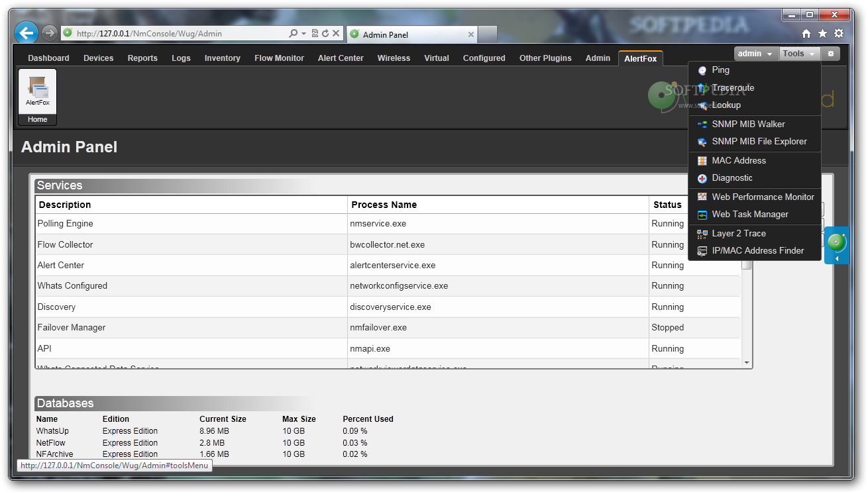Click the console settings gear button
Screen dimensions: 868x494
[831, 54]
